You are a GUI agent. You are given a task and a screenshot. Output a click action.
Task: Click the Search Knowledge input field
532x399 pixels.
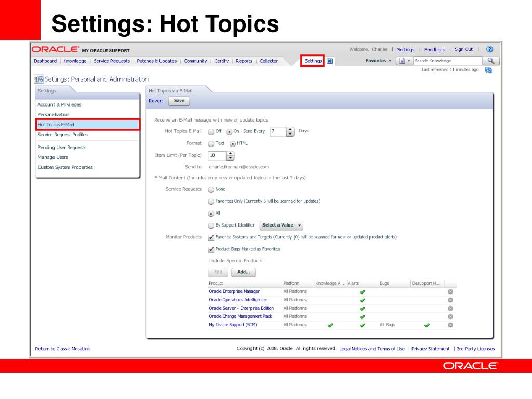tap(447, 61)
